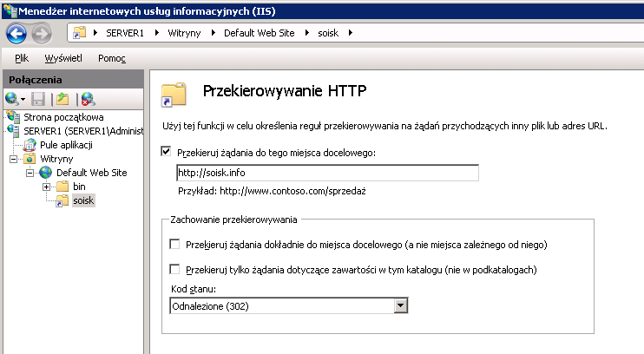Click the blue Back navigation arrow
Screen dimensions: 644x354
coord(16,34)
